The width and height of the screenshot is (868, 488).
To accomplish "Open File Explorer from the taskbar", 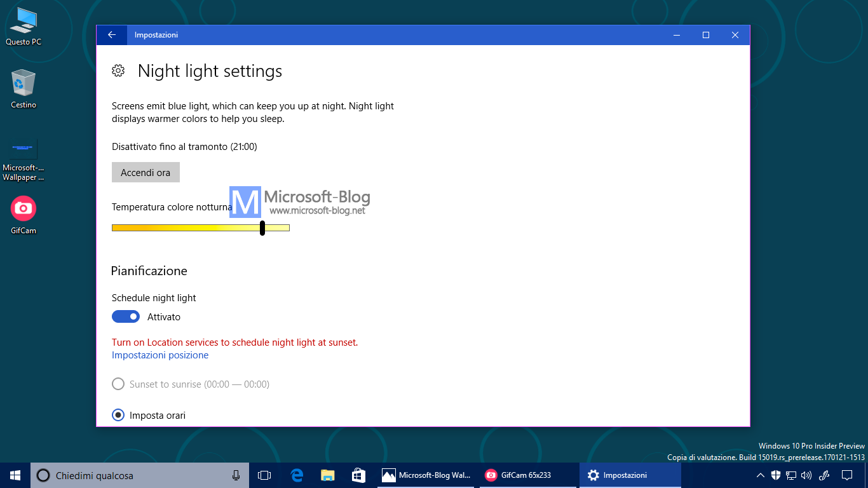I will [327, 475].
